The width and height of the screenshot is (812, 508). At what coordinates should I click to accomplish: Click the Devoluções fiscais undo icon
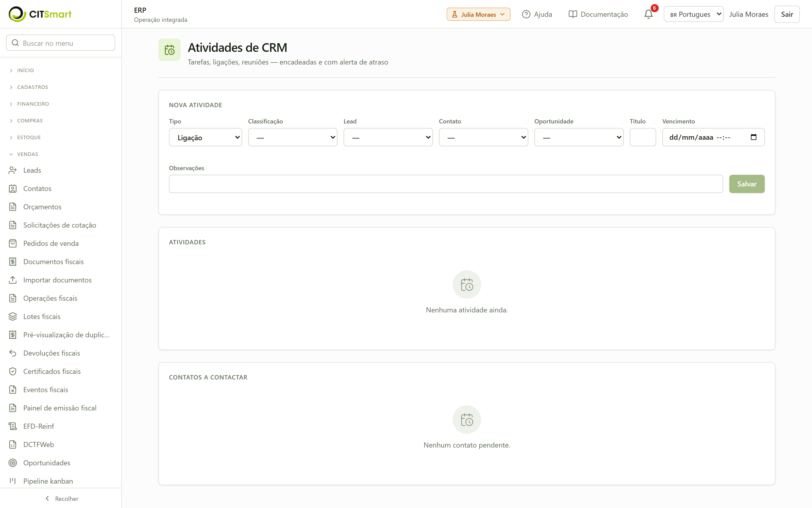(x=13, y=353)
